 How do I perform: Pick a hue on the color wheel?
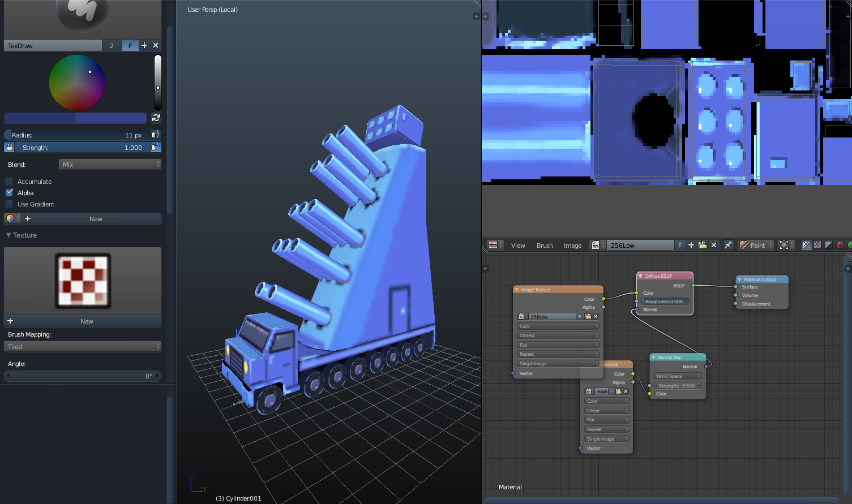(77, 83)
